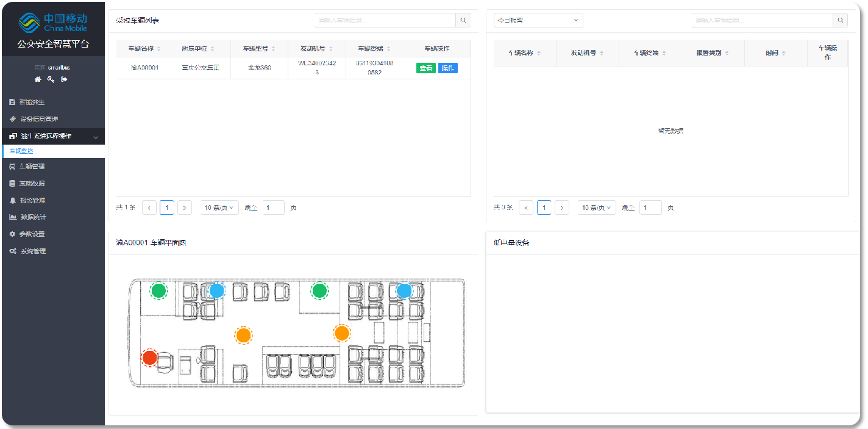Click the red sensor dot near driver seat
This screenshot has width=868, height=429.
(150, 358)
